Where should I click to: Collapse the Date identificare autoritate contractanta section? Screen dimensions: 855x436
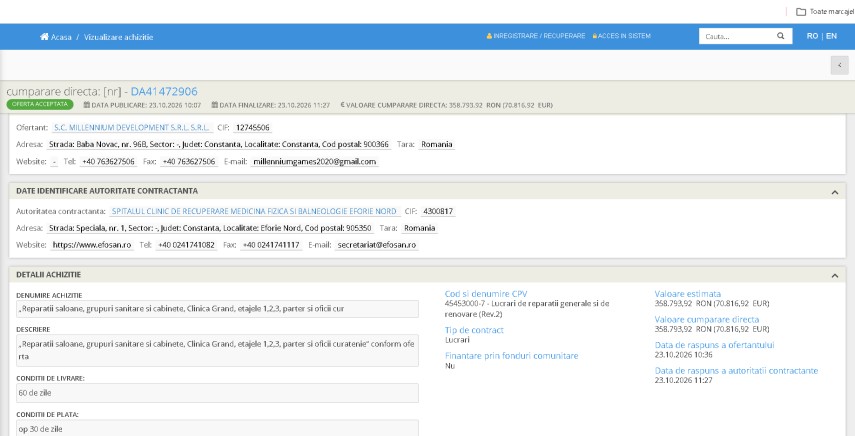click(835, 192)
